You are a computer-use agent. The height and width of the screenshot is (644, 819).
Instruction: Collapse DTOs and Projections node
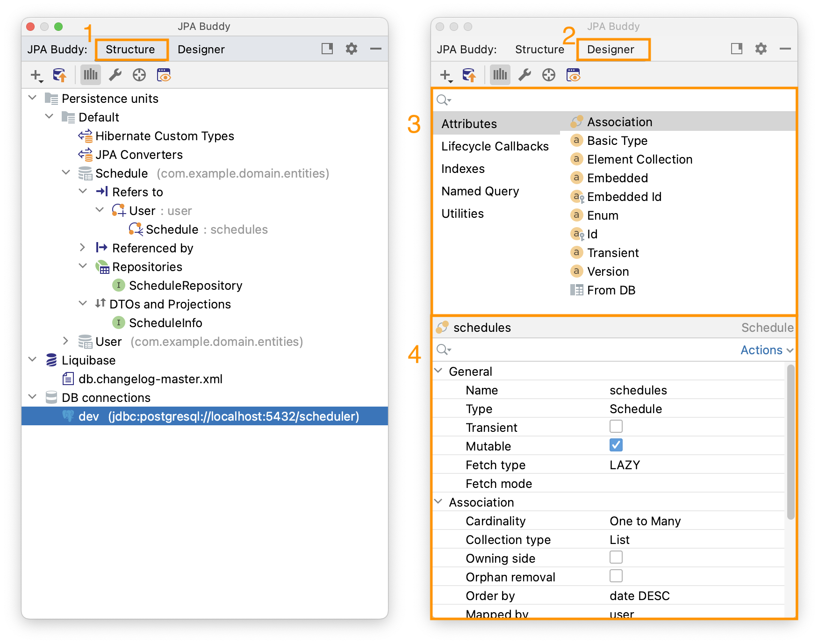coord(83,303)
